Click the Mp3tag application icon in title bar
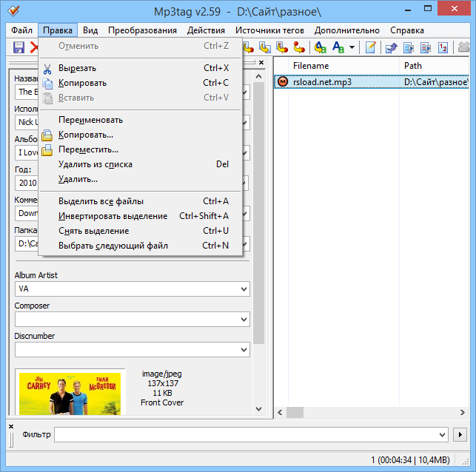Viewport: 476px width, 472px height. pyautogui.click(x=13, y=11)
